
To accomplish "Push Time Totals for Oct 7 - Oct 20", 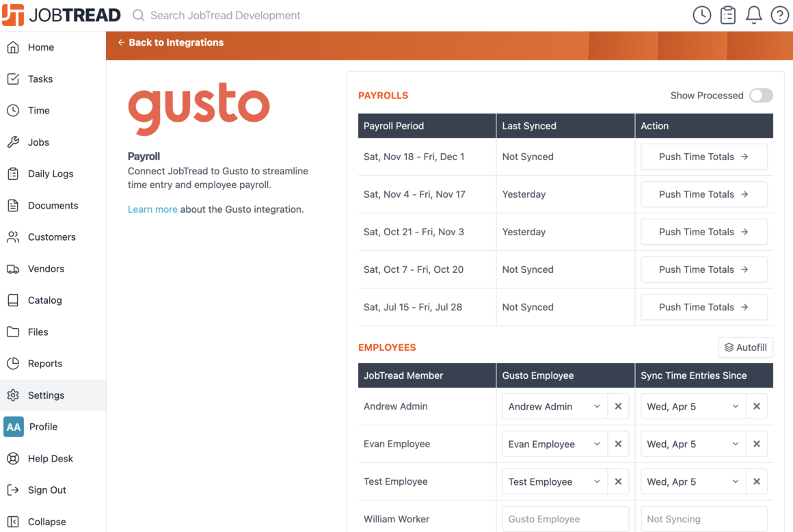I will click(x=704, y=269).
